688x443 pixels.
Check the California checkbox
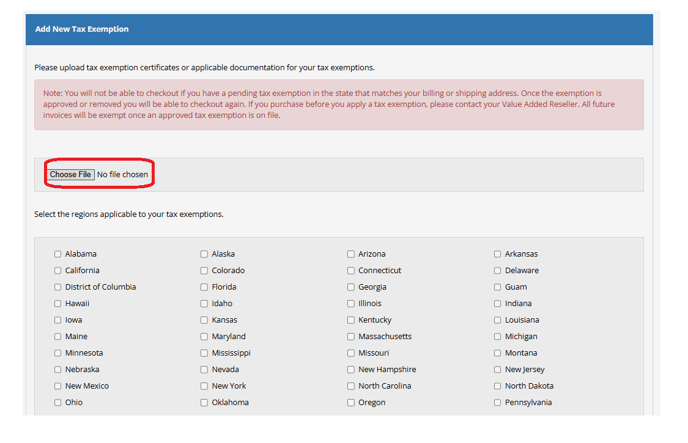[58, 271]
